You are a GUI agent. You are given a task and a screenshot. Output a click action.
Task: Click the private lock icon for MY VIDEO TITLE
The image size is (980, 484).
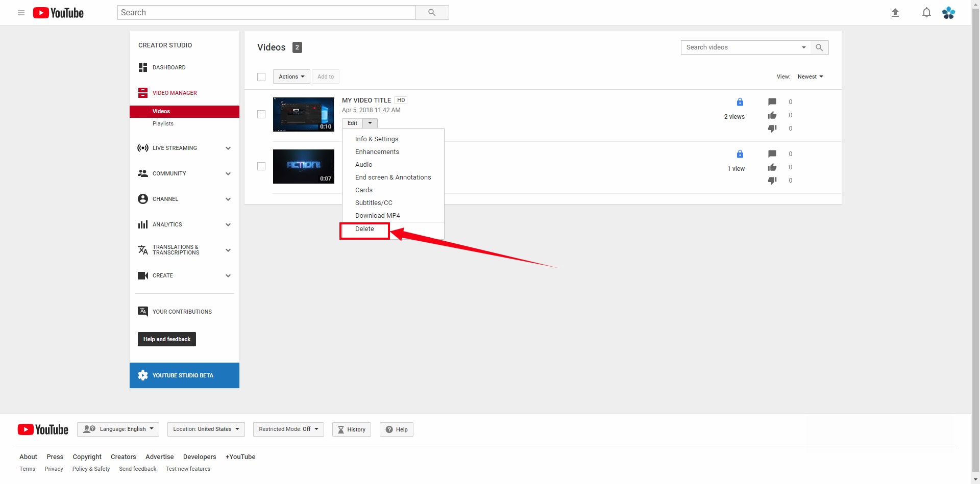(x=740, y=102)
